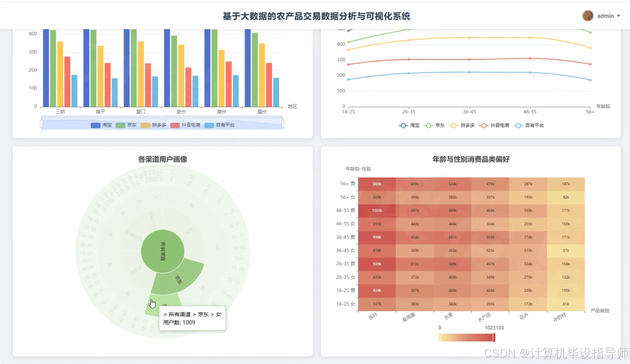Click the heatmap gradient color bar

pos(467,338)
